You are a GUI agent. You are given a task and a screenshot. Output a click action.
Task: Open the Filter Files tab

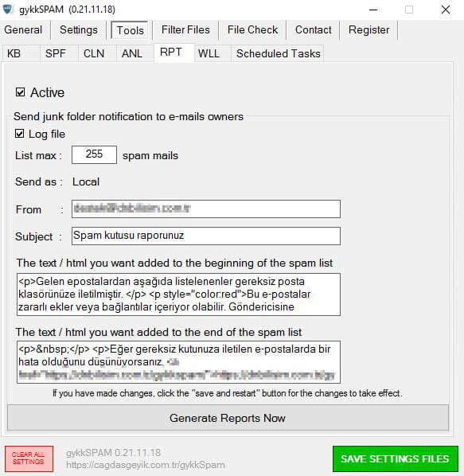pos(185,30)
